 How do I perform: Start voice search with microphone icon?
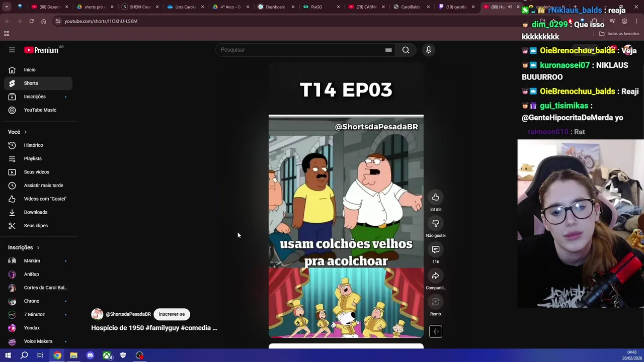[429, 50]
